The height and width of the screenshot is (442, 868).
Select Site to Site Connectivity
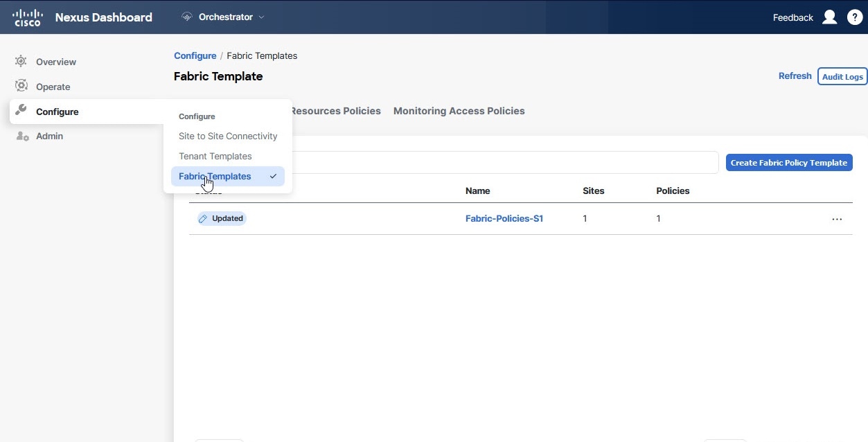(x=228, y=136)
